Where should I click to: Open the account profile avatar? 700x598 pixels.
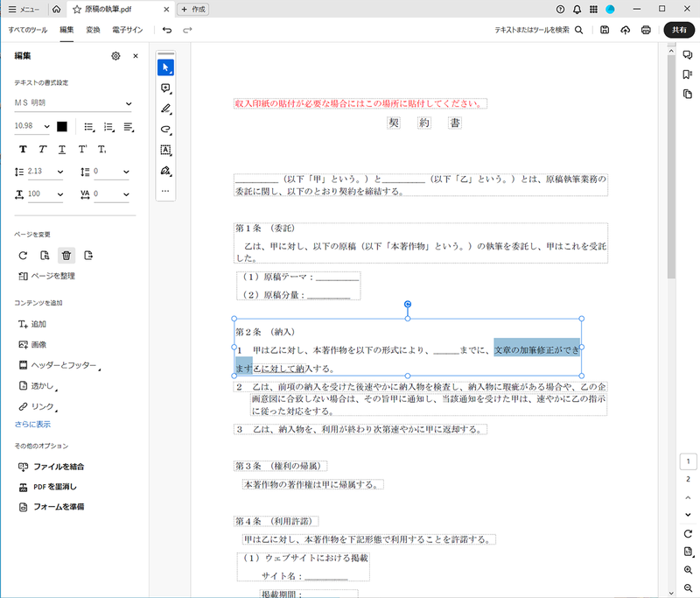click(x=610, y=9)
